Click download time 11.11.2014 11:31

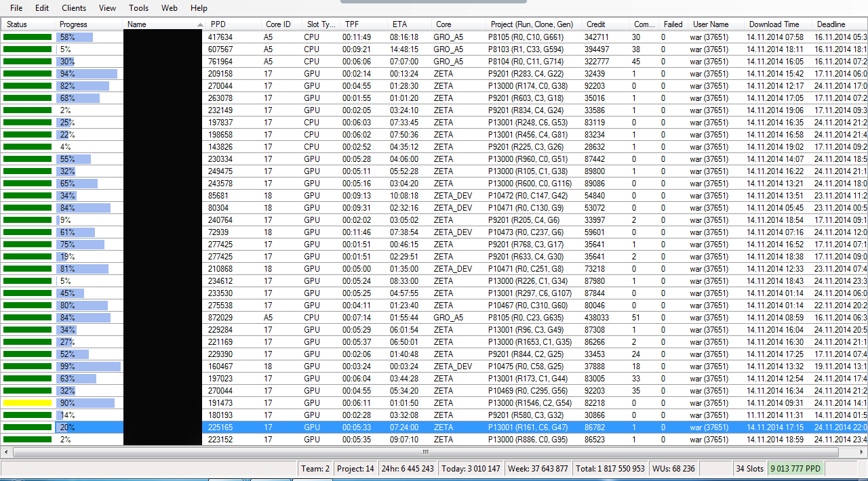(x=776, y=415)
